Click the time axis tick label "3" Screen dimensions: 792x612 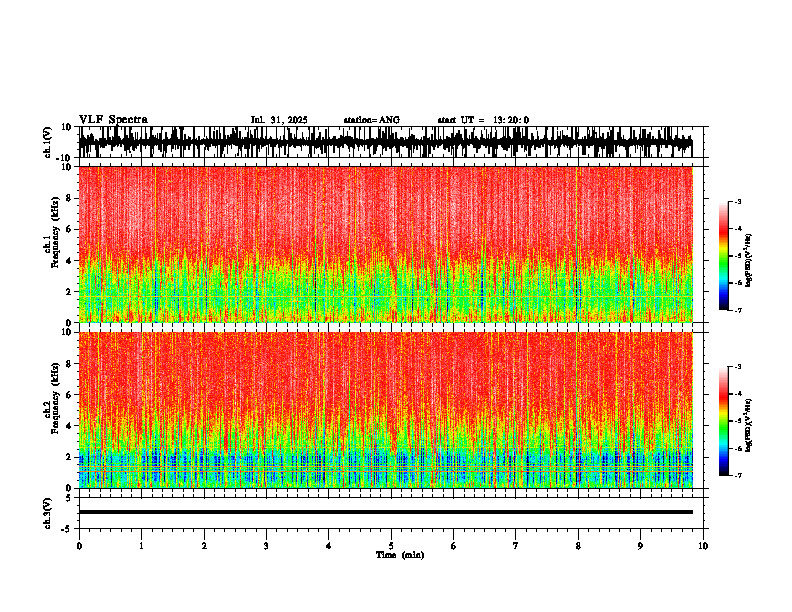tap(266, 546)
